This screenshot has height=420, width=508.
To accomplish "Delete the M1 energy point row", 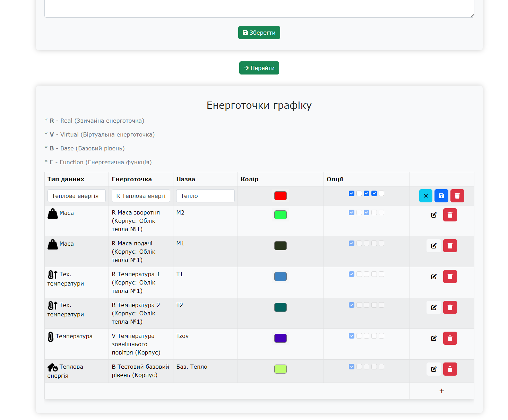I will tap(450, 246).
